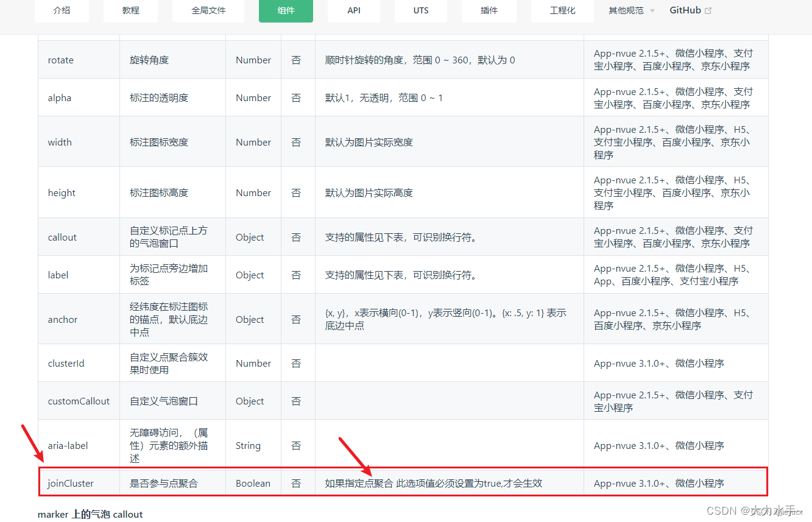Click the 默认1，无透明 explanation text
812x522 pixels.
(x=384, y=97)
